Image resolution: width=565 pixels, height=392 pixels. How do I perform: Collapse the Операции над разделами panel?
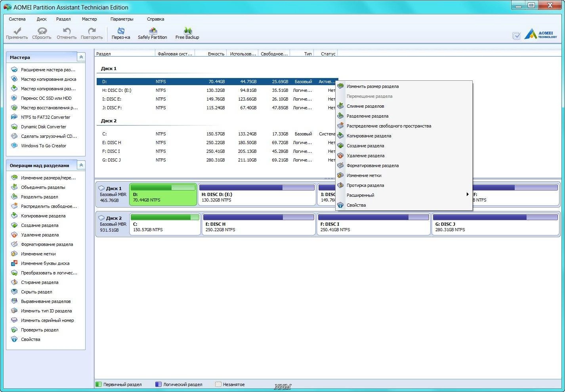point(81,165)
